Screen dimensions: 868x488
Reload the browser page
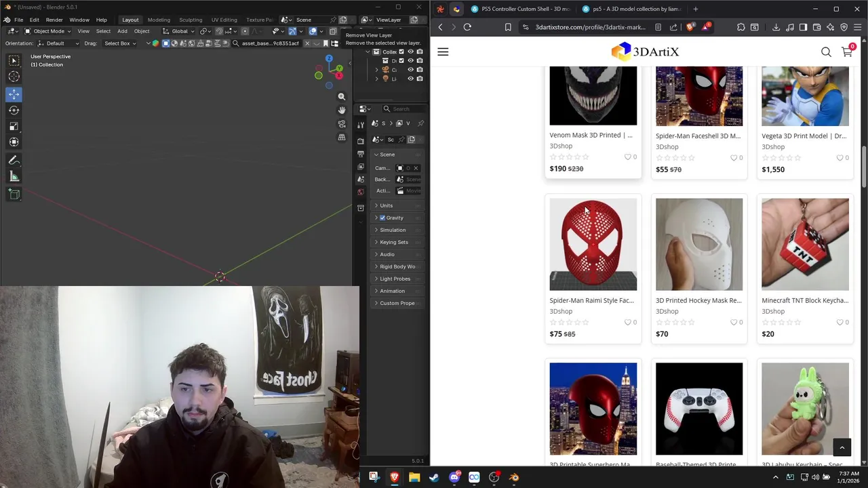(x=467, y=27)
